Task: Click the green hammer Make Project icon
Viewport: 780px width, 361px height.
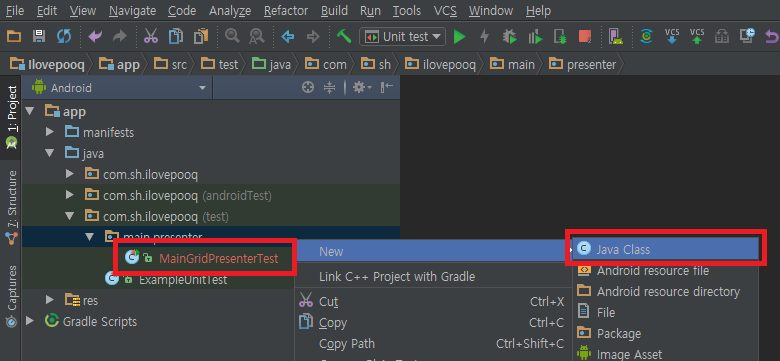Action: tap(344, 36)
